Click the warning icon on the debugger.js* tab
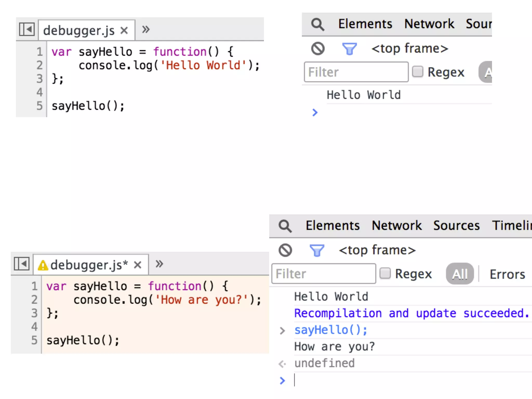532x399 pixels. coord(43,265)
